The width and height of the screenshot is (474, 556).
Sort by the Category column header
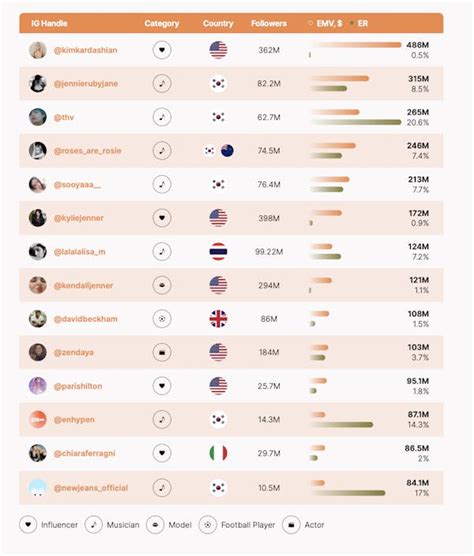pyautogui.click(x=162, y=23)
